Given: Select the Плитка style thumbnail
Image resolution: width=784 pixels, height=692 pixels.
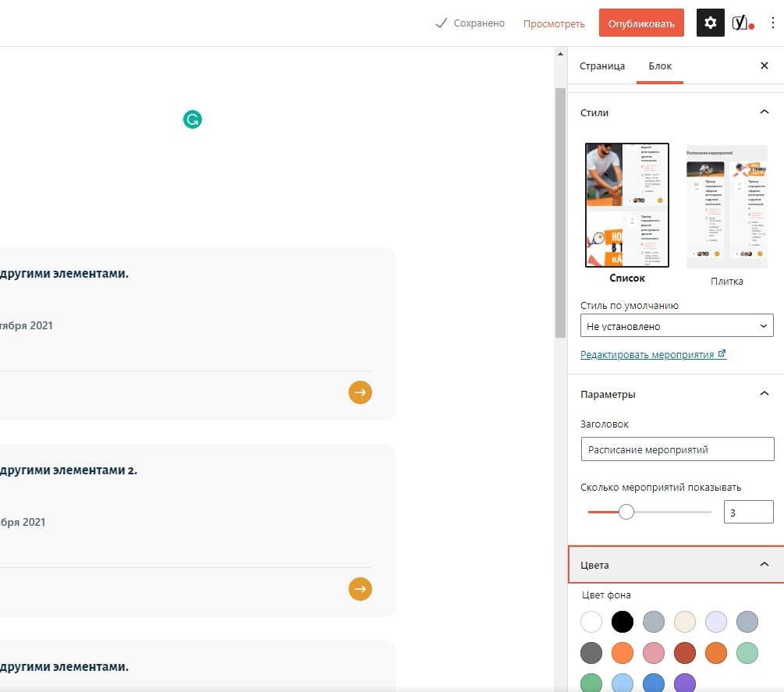Looking at the screenshot, I should coord(726,207).
